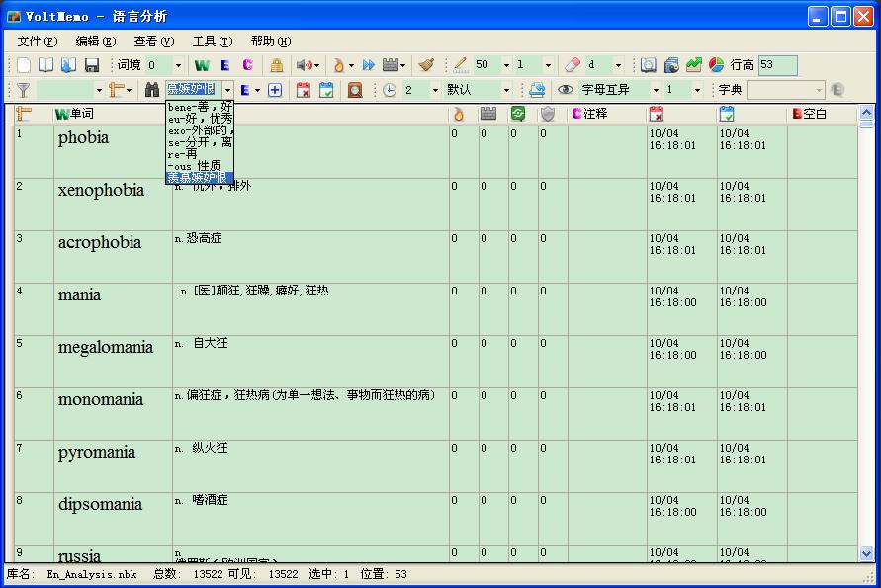The width and height of the screenshot is (881, 588).
Task: Click the pie chart statistics icon
Action: click(717, 65)
